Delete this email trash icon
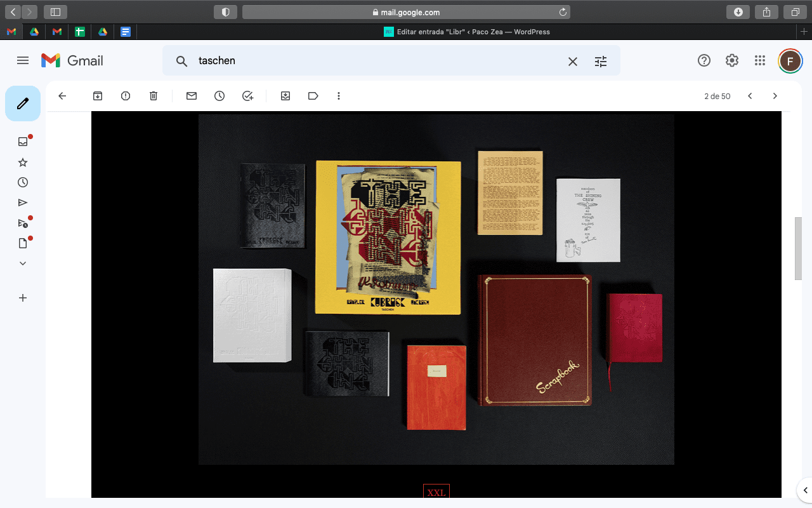 tap(154, 96)
